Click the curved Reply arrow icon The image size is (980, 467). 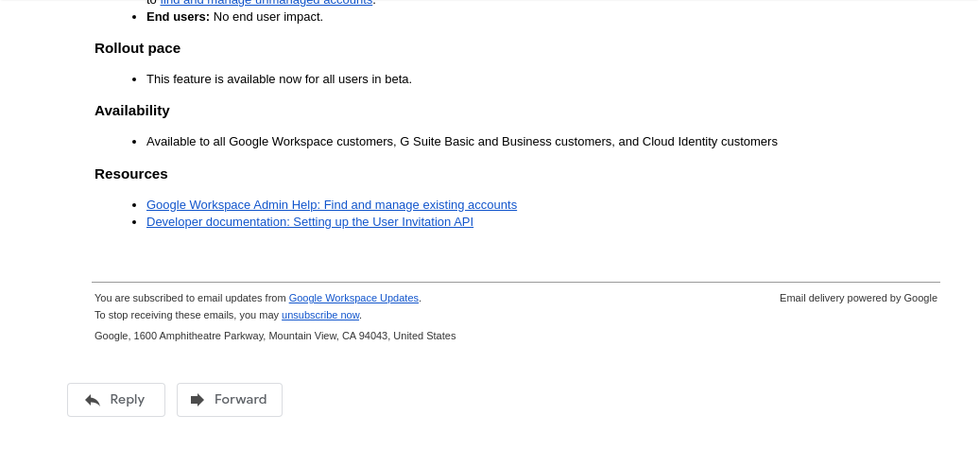[93, 400]
